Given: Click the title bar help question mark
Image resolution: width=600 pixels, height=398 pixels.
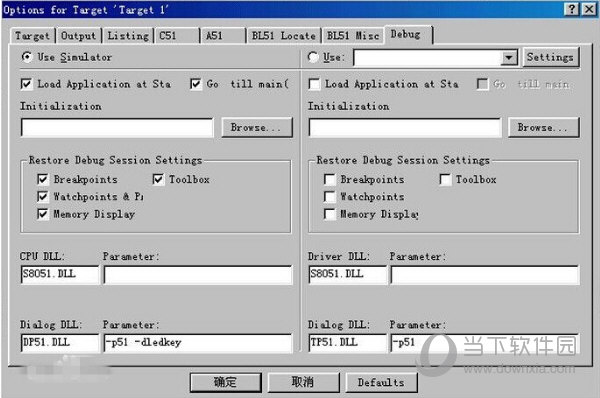Looking at the screenshot, I should click(x=572, y=9).
